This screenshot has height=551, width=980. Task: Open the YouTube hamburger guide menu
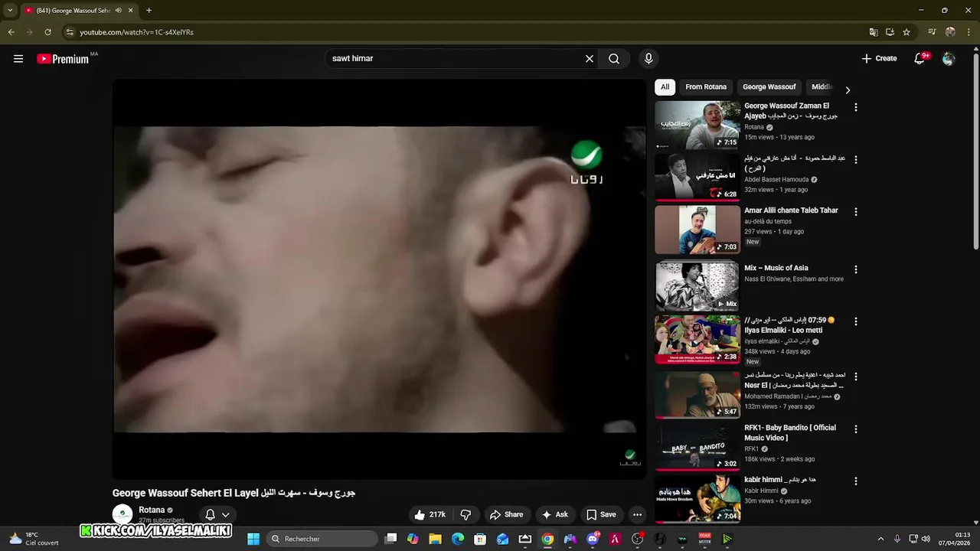coord(18,59)
